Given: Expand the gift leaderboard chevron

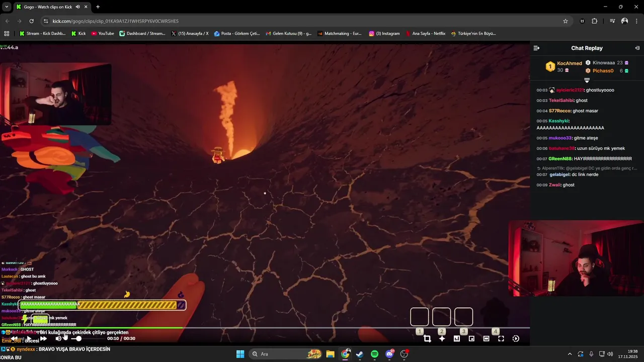Looking at the screenshot, I should [587, 80].
